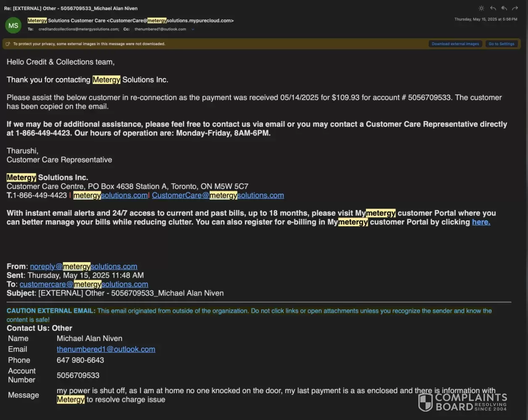Click the date Thursday, May 15, 2025 at 5:56 PM
The height and width of the screenshot is (420, 528).
tap(486, 19)
